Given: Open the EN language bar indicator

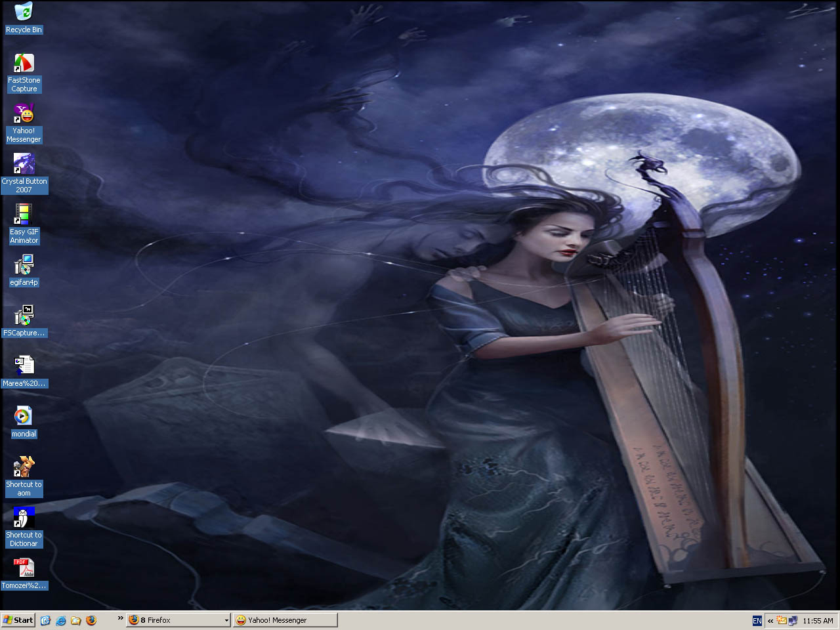Looking at the screenshot, I should pyautogui.click(x=757, y=621).
